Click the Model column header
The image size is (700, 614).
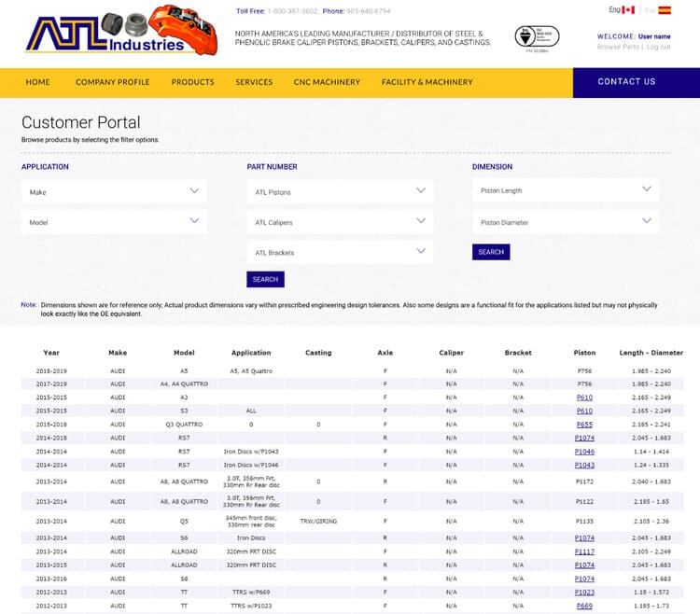[x=184, y=353]
